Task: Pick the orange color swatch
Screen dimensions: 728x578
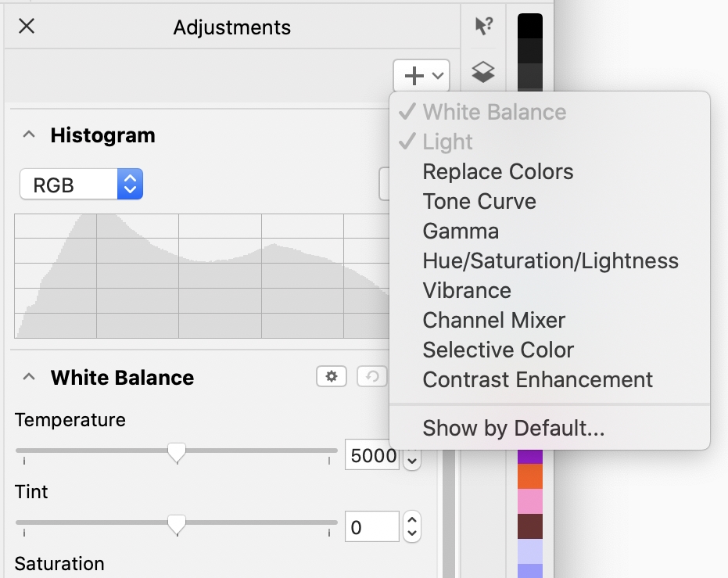Action: pyautogui.click(x=529, y=476)
